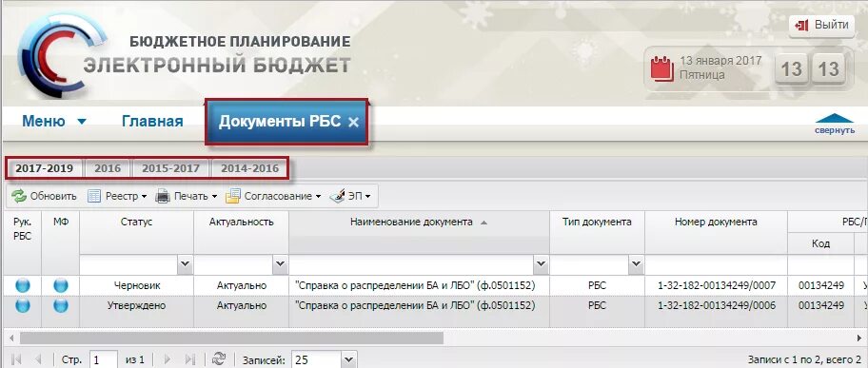The height and width of the screenshot is (368, 868).
Task: Open the Наименование документа filter dropdown
Action: click(542, 264)
